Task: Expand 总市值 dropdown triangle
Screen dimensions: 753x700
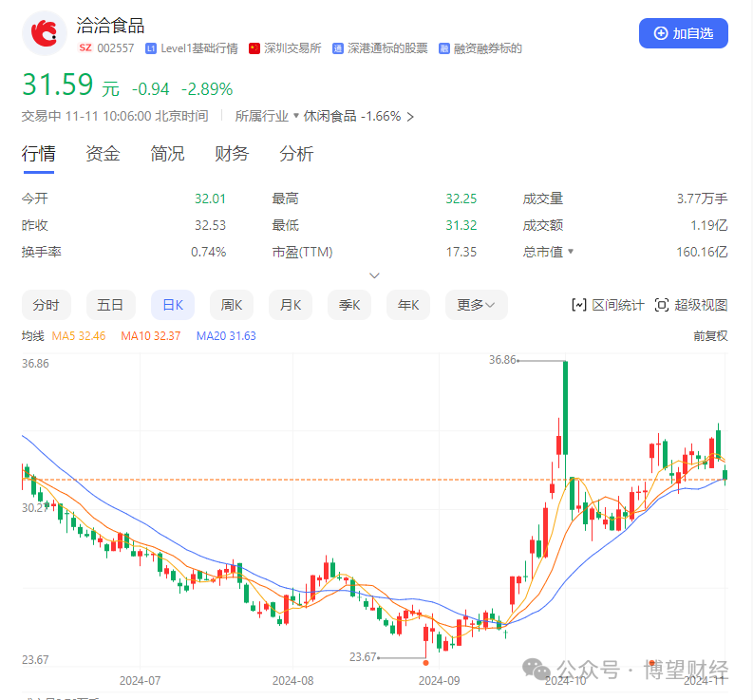Action: [571, 251]
